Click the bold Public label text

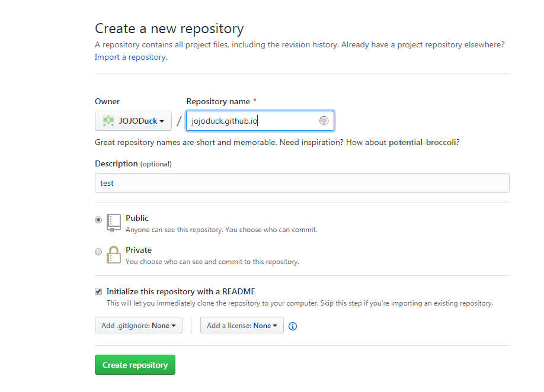tap(137, 218)
